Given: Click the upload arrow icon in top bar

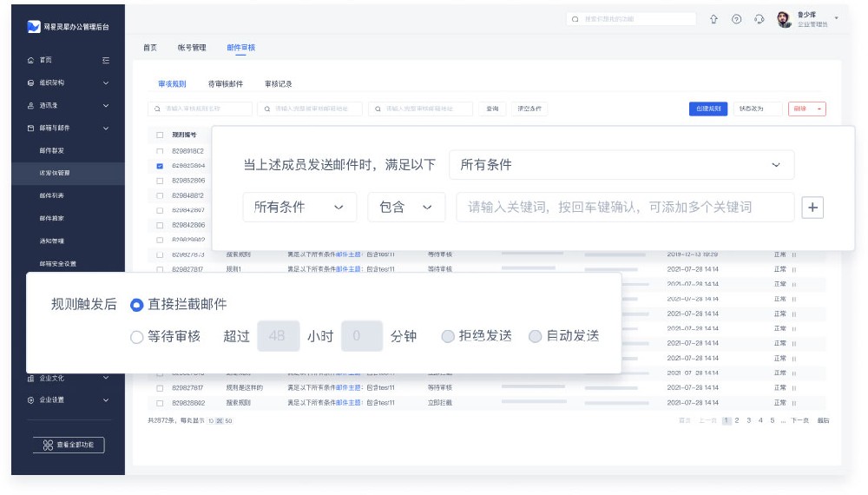Looking at the screenshot, I should (x=714, y=19).
